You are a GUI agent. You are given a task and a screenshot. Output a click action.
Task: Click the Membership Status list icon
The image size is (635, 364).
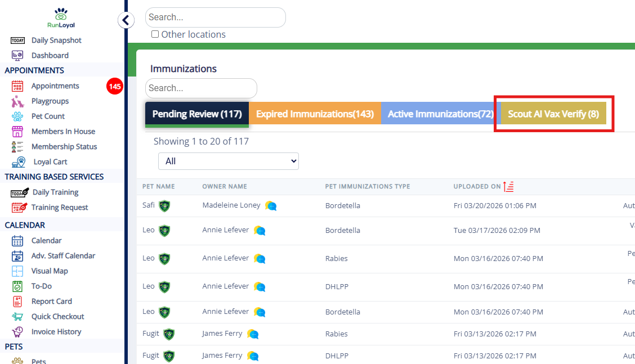(17, 147)
